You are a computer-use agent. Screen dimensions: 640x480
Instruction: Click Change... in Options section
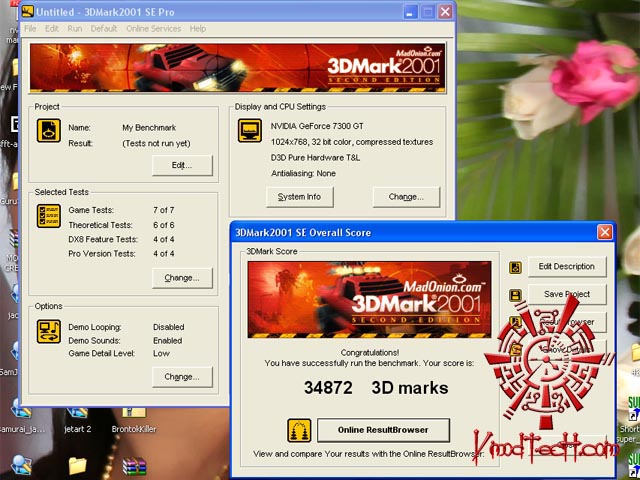182,377
